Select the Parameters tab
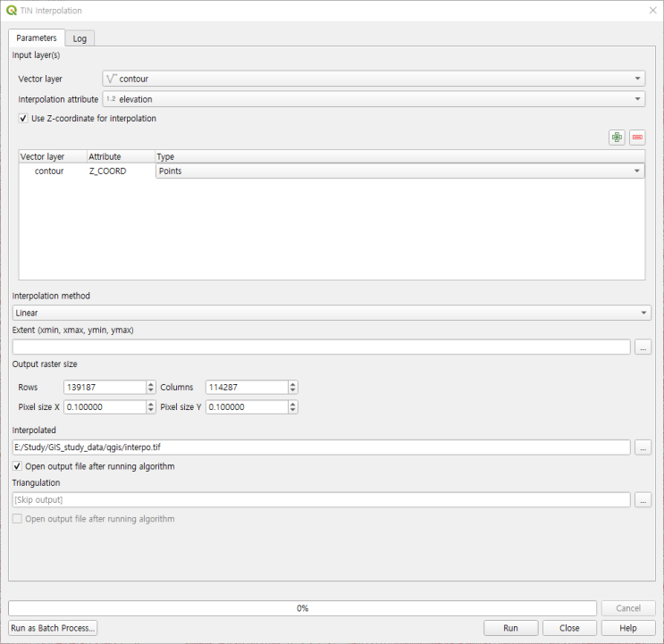This screenshot has height=644, width=664. [37, 38]
